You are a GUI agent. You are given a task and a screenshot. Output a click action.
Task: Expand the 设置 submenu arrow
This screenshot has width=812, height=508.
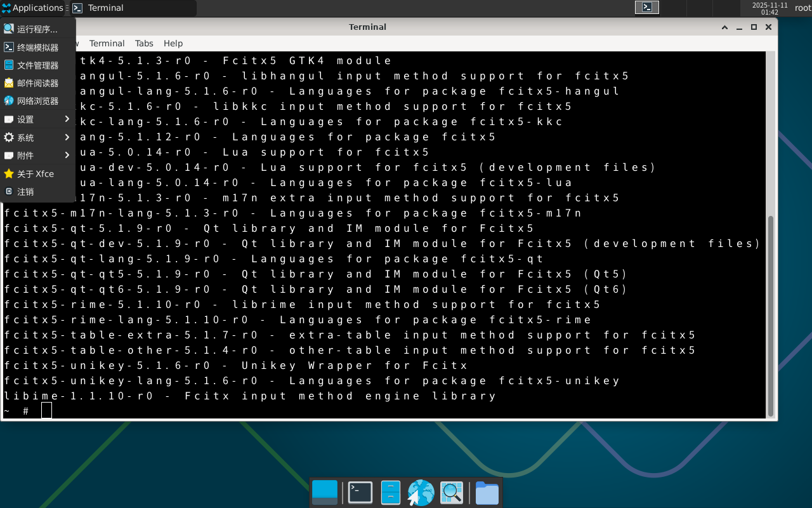click(67, 119)
